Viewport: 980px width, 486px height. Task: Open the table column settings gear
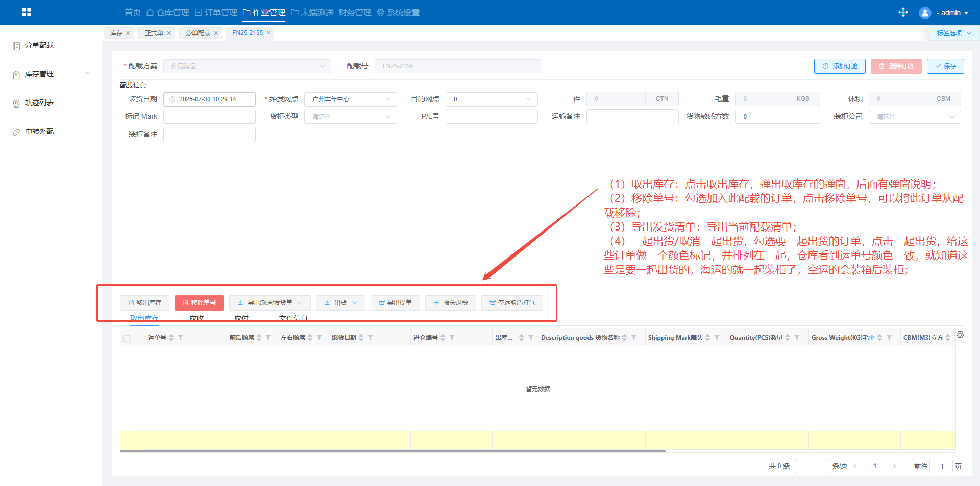(960, 335)
